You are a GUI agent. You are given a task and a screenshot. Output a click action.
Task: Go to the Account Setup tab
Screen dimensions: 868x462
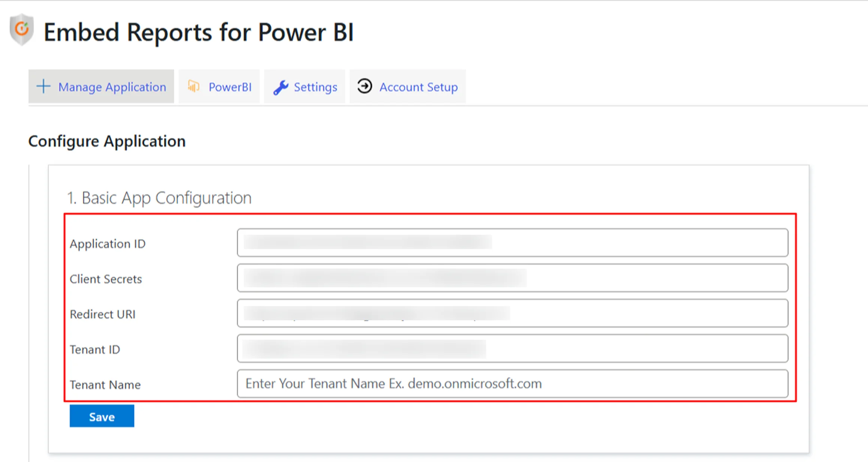tap(408, 86)
